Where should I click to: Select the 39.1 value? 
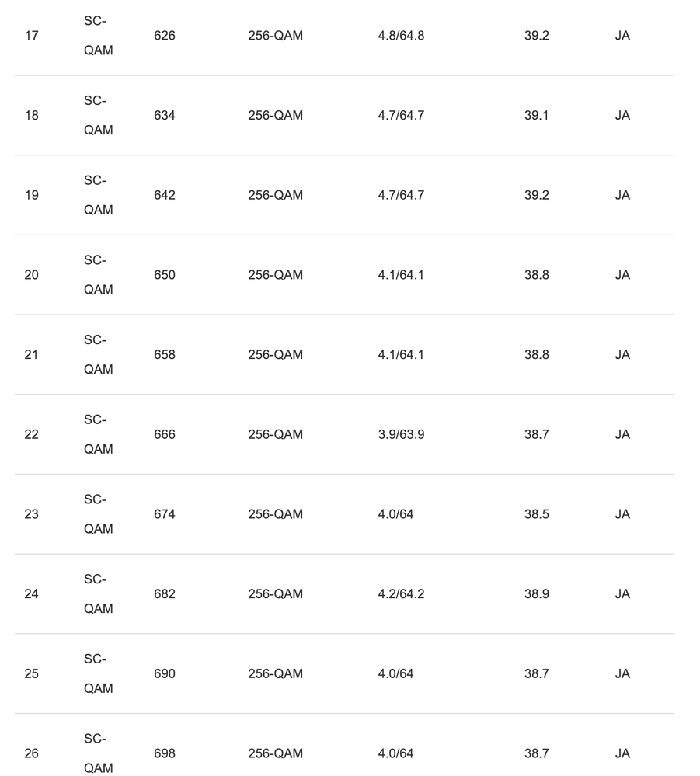click(536, 115)
